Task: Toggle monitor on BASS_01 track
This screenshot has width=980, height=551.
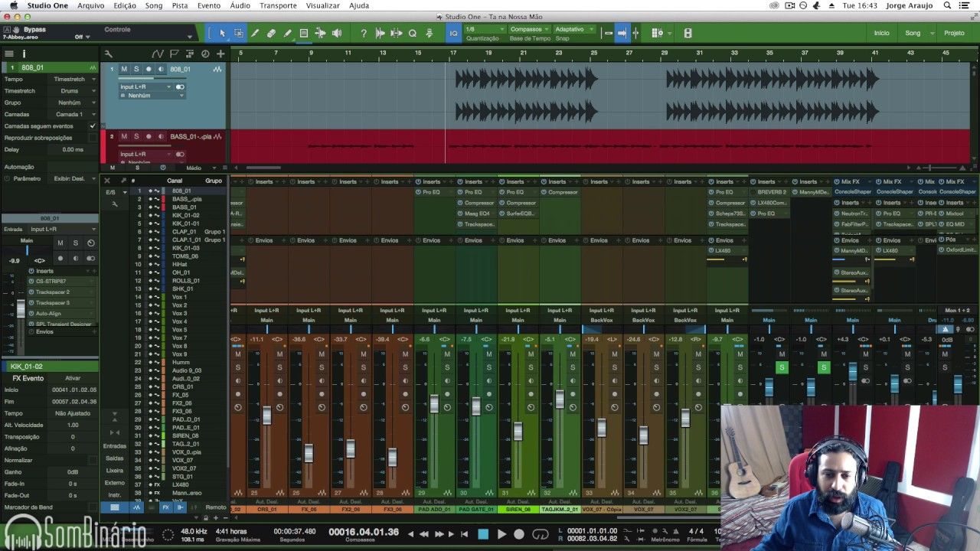Action: [x=162, y=136]
